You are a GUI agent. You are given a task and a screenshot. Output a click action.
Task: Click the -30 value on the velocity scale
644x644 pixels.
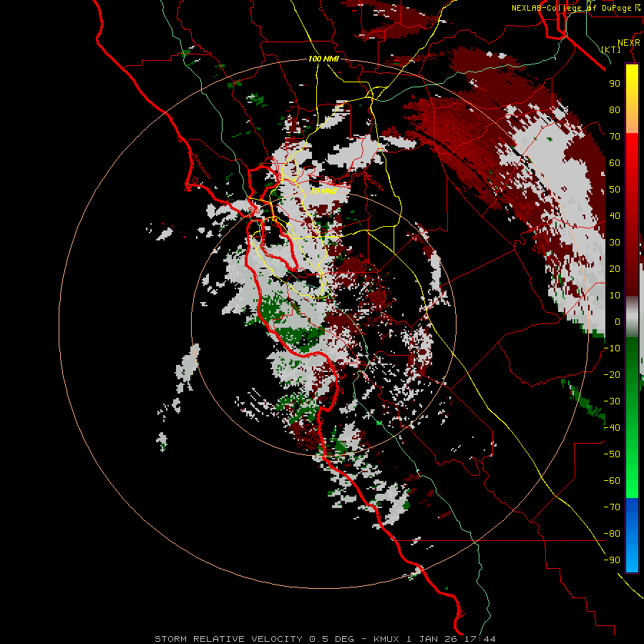point(612,401)
